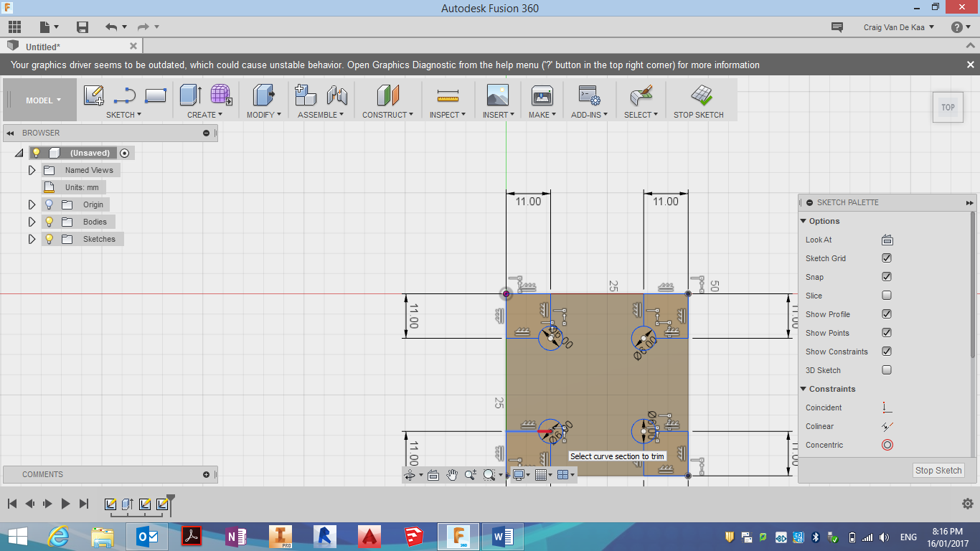Toggle Bodies folder visibility lightbulb

49,222
